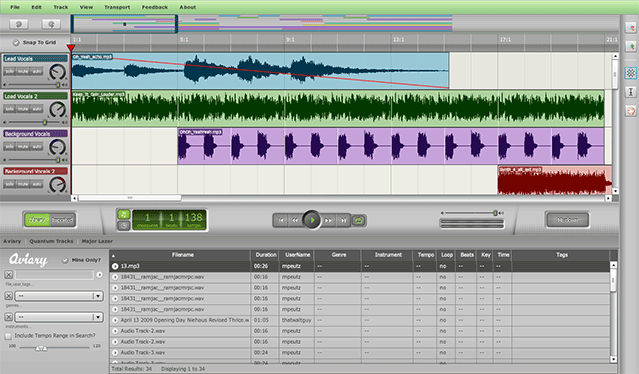Click the Mixdown button
Viewport: 639px width, 374px height.
(567, 220)
